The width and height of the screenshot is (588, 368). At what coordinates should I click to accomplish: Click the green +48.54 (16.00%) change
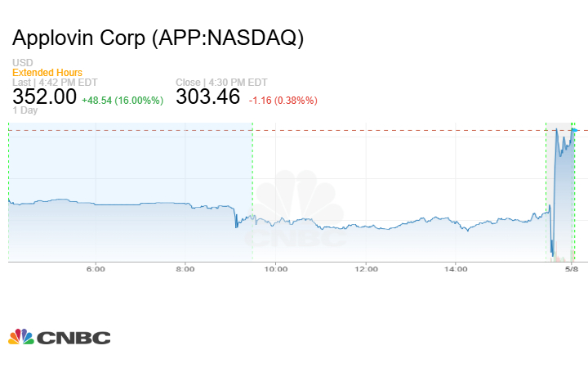pos(122,100)
